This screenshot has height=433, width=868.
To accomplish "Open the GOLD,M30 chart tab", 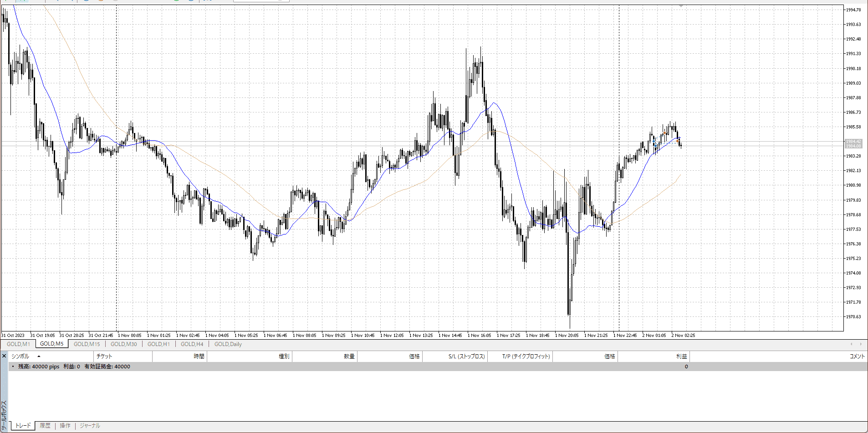I will [123, 344].
